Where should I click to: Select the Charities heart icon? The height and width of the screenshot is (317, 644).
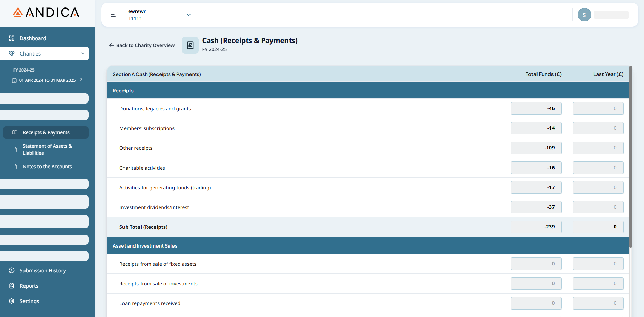(12, 53)
